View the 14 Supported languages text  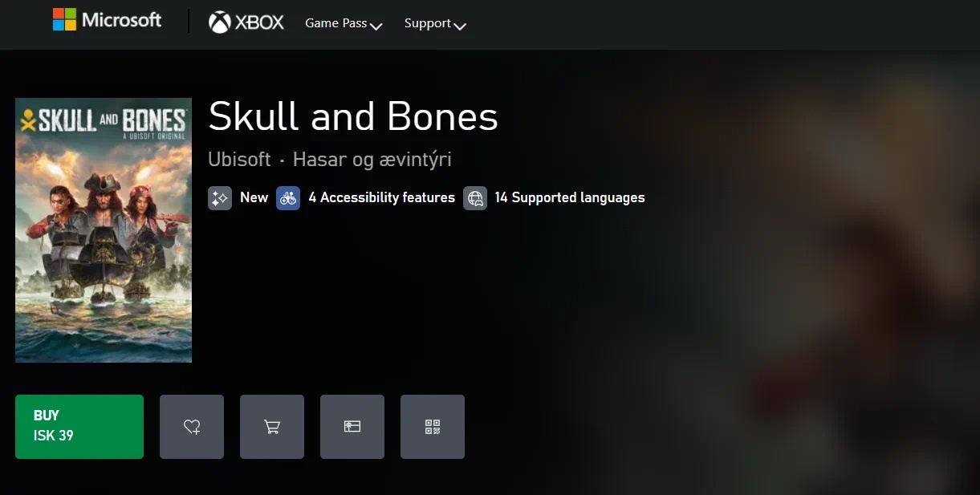tap(570, 197)
